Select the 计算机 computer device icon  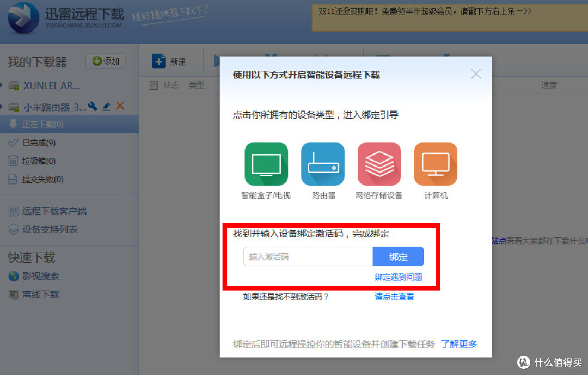(x=436, y=164)
